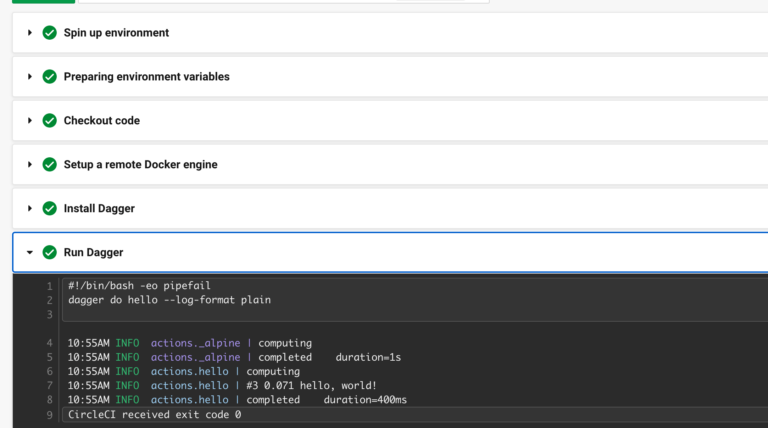Expand the Checkout code step arrow

click(x=30, y=121)
